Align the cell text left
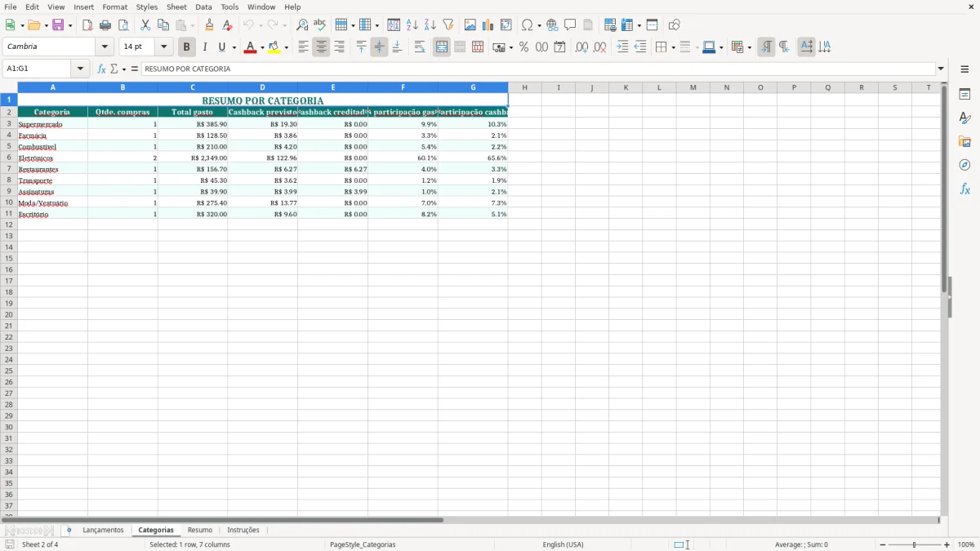The width and height of the screenshot is (980, 551). click(303, 47)
